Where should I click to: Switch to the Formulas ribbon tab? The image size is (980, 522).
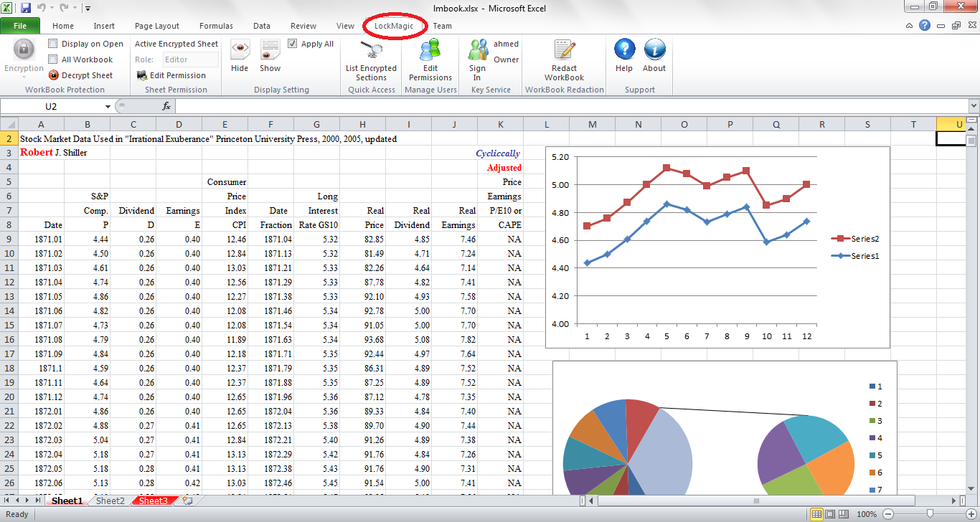pyautogui.click(x=216, y=26)
